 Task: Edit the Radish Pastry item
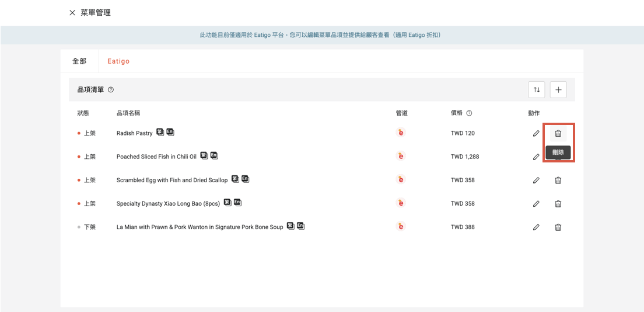point(536,133)
